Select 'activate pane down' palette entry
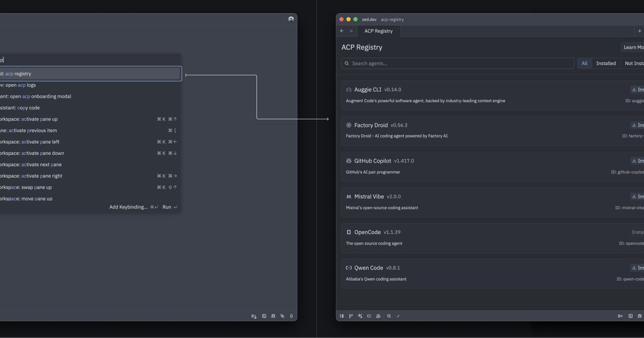The height and width of the screenshot is (338, 644). pos(90,153)
